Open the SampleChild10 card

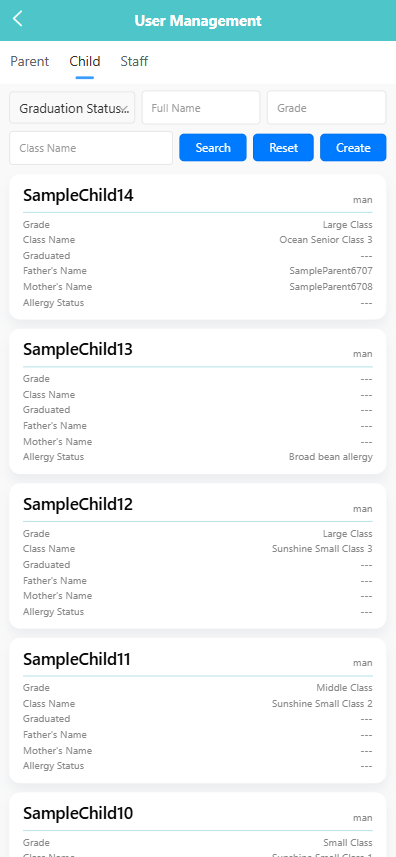click(198, 824)
